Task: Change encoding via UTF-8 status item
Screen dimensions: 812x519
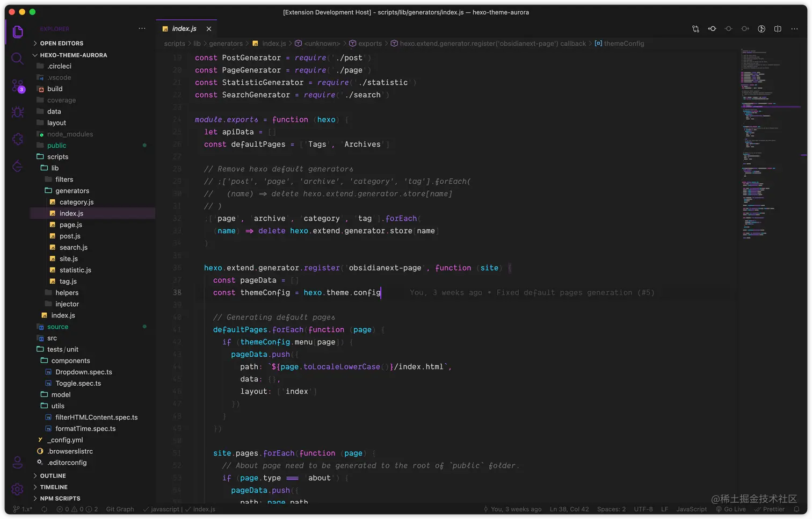Action: tap(643, 509)
